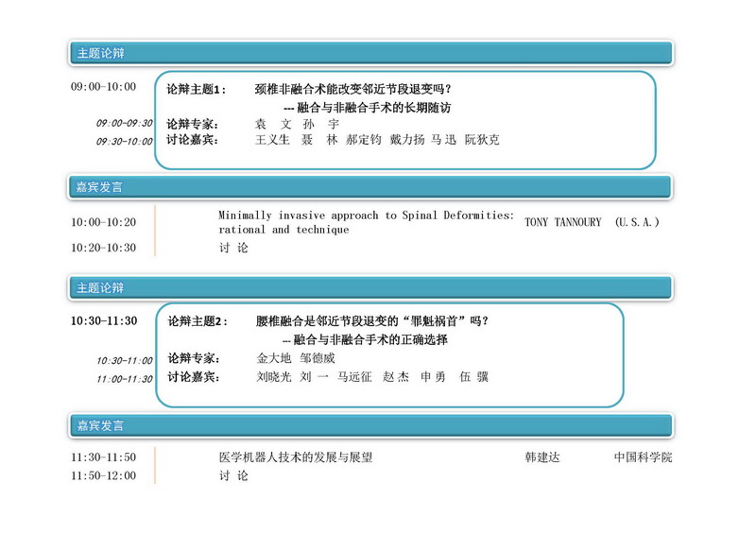Select the talk title 医学机器人技术的发展与展望

click(295, 457)
